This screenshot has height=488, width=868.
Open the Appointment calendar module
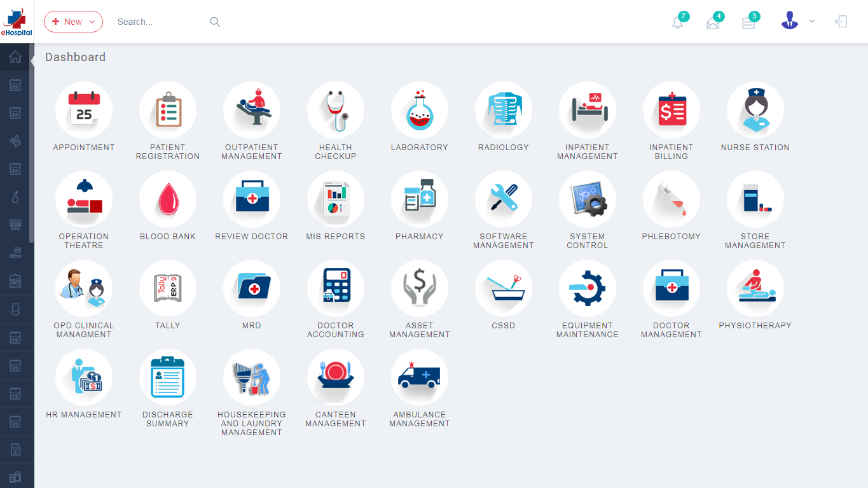click(84, 110)
